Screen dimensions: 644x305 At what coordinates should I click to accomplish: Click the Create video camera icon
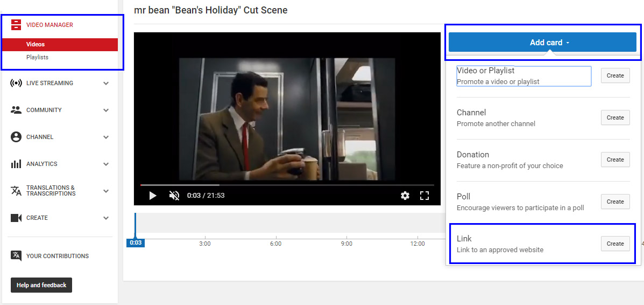16,218
